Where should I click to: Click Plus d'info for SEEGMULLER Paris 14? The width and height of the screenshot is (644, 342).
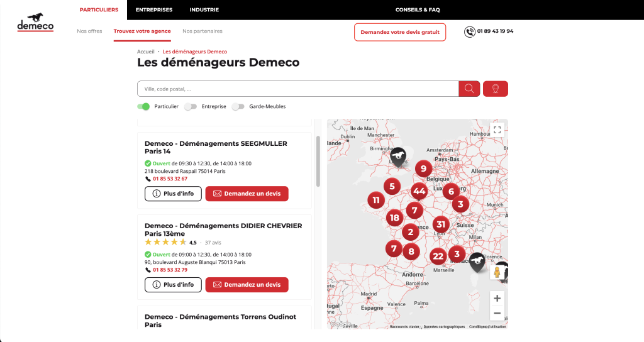pos(173,194)
